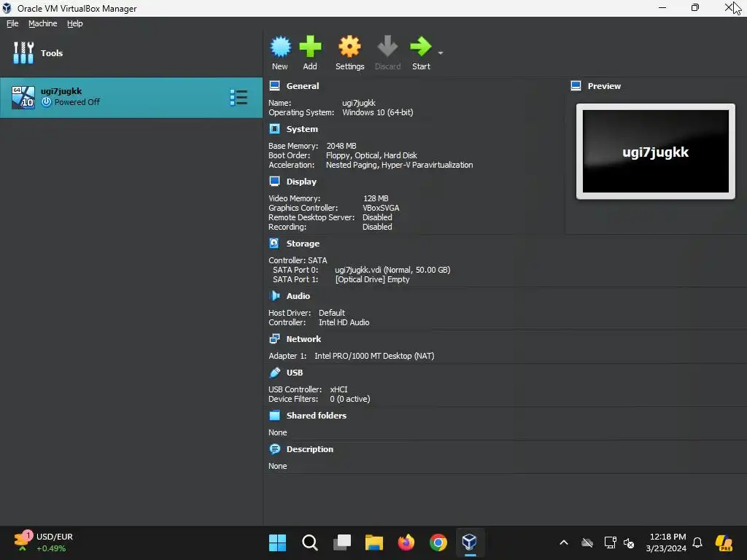Open the notifications bell icon
This screenshot has height=560, width=747.
(x=697, y=542)
